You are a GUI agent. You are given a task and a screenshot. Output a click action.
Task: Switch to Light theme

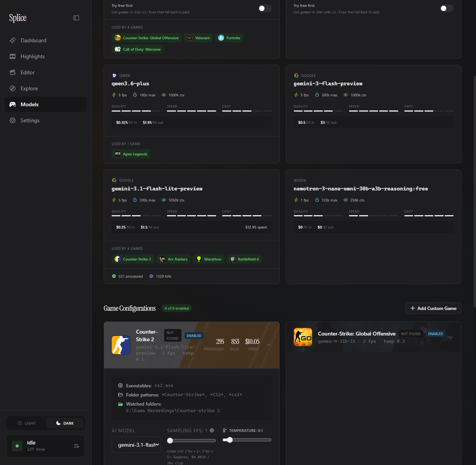click(x=26, y=423)
